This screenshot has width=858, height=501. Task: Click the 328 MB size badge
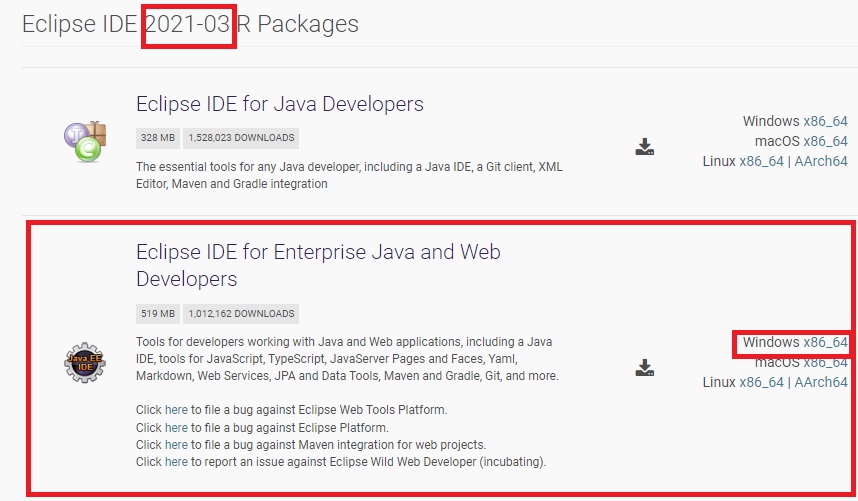tap(158, 138)
